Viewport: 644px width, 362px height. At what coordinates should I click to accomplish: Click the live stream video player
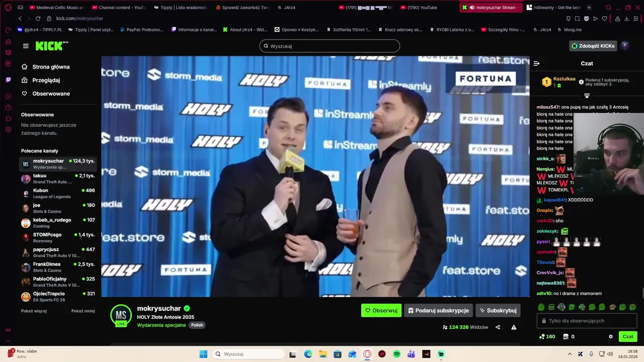(315, 176)
